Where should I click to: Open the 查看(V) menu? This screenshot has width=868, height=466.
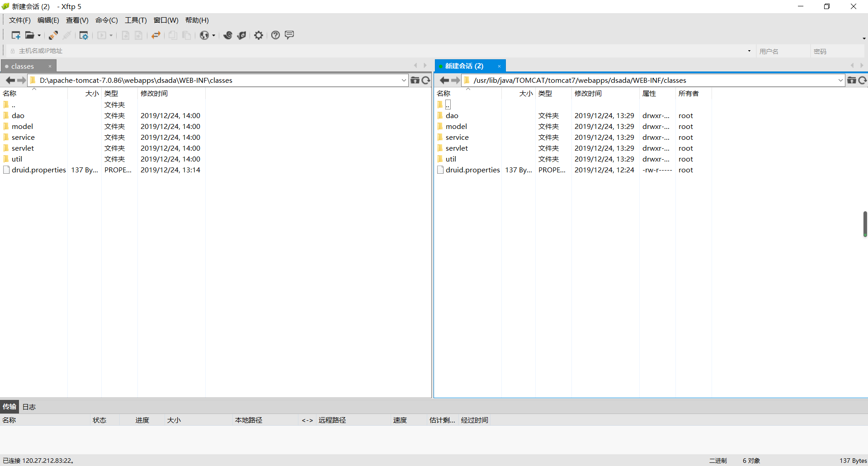77,20
